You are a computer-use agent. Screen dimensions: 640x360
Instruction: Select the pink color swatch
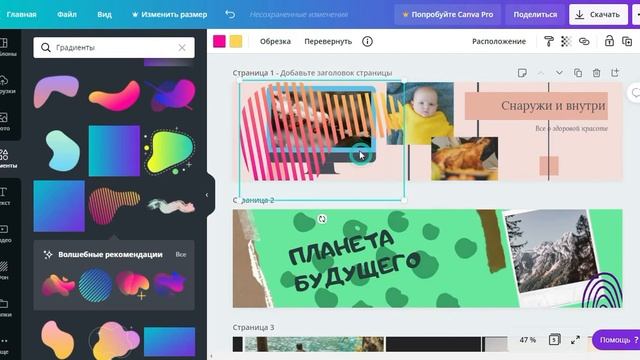click(x=219, y=41)
